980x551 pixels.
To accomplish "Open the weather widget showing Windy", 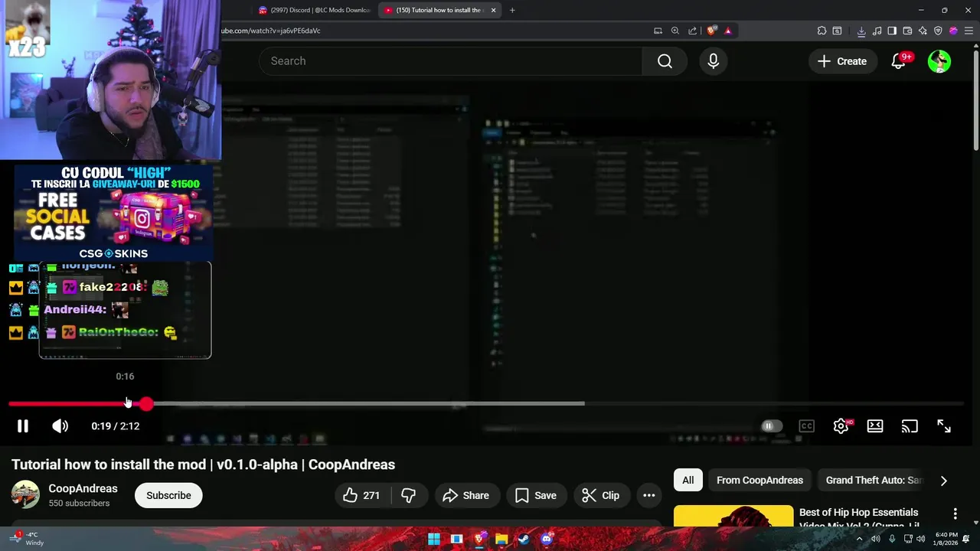I will 29,539.
